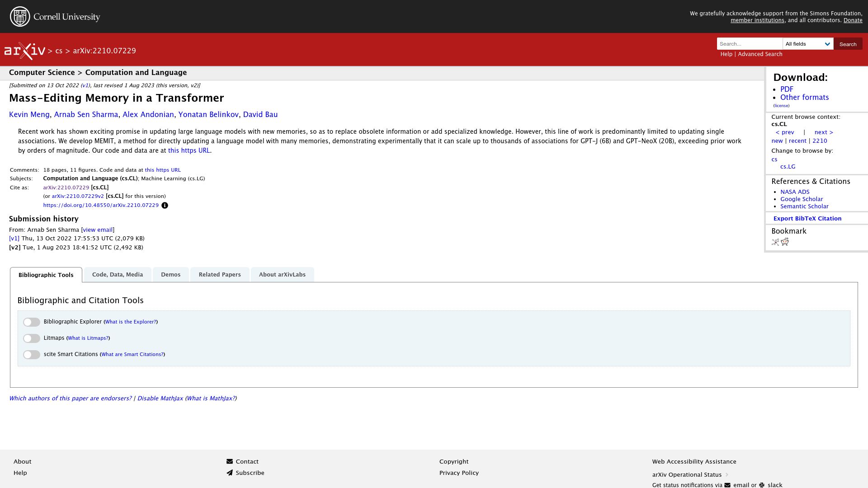
Task: Open NASA ADS link
Action: coord(795,192)
